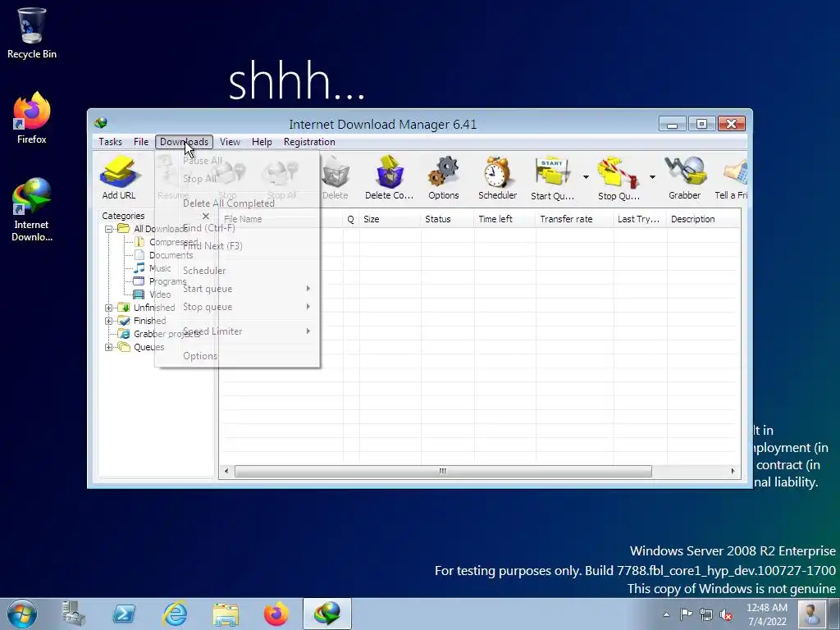
Task: Open the Recycle Bin desktop icon
Action: [x=32, y=33]
